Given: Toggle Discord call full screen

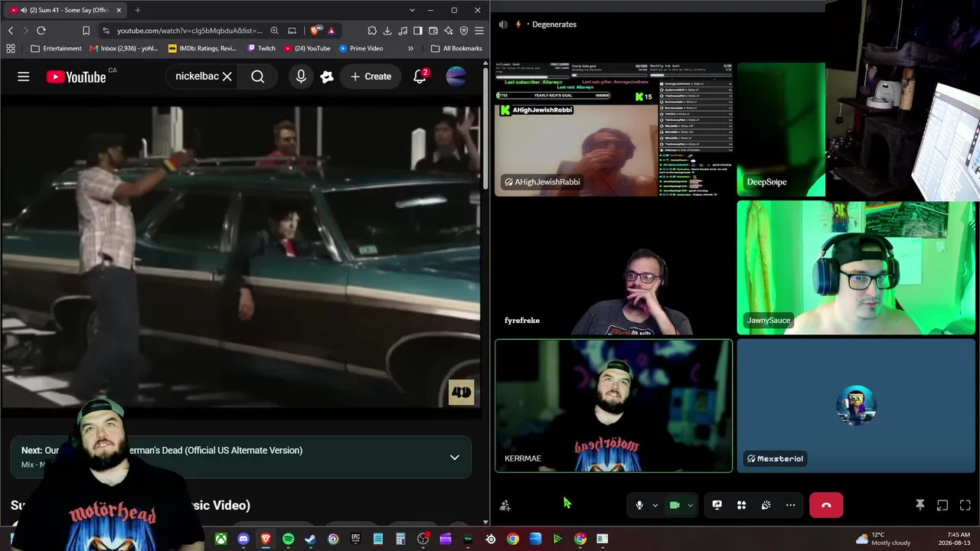Looking at the screenshot, I should (x=965, y=505).
